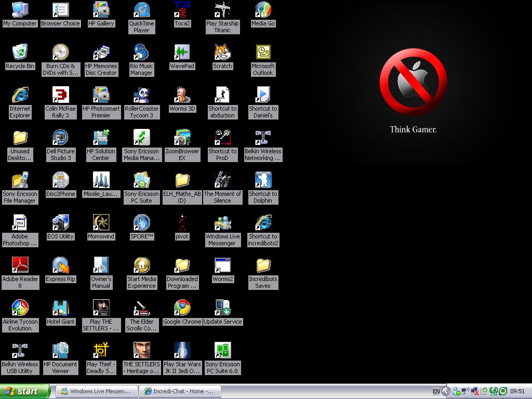
Task: Switch to Incredi-Chat Home taskbar window
Action: tap(180, 391)
